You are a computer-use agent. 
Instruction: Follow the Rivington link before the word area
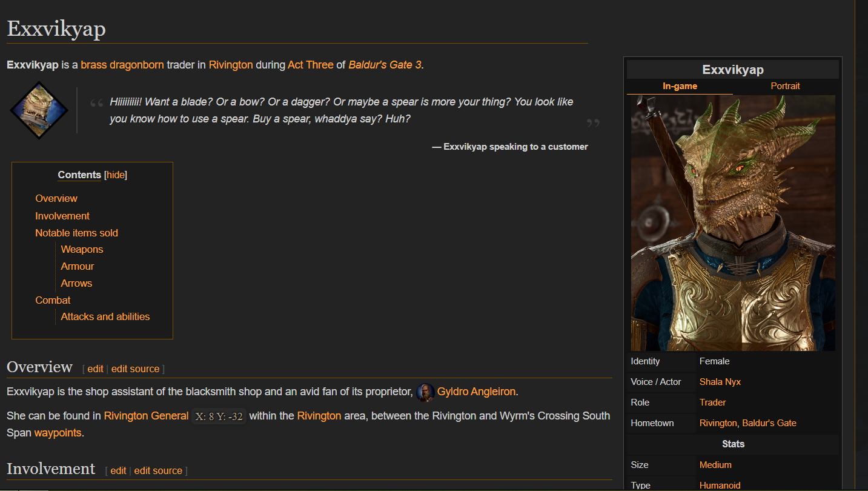319,416
